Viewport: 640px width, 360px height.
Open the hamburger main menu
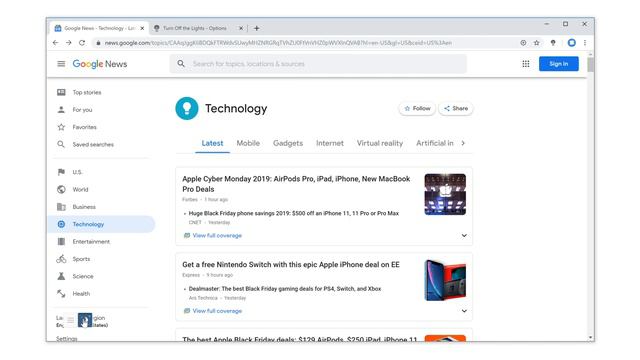pos(61,64)
